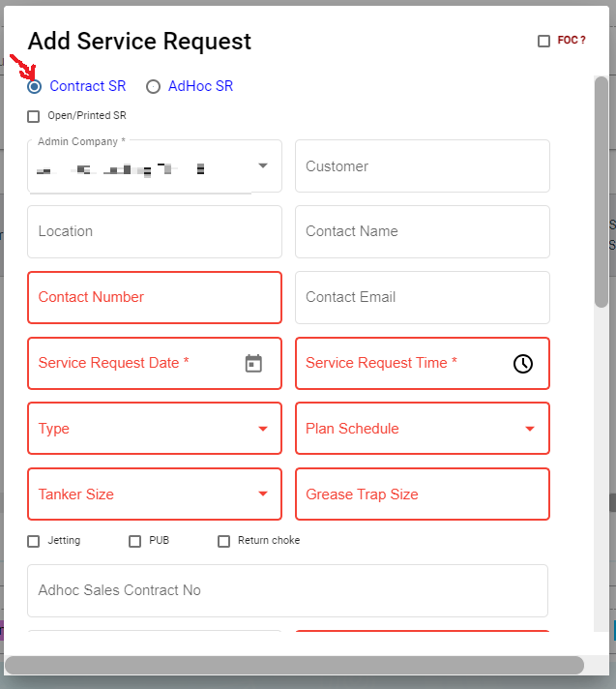This screenshot has width=616, height=689.
Task: Focus the Location text field
Action: click(155, 231)
